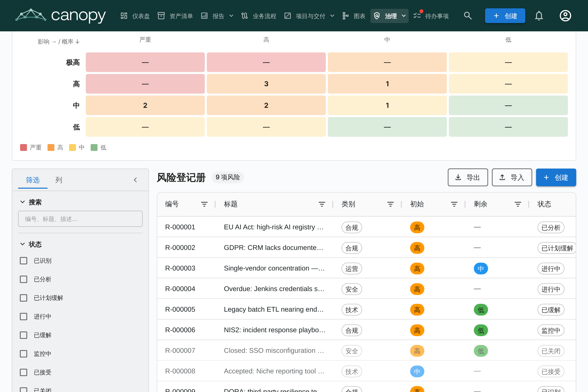Click heatmap cell 中 probability, 严重 impact (2)

click(145, 105)
